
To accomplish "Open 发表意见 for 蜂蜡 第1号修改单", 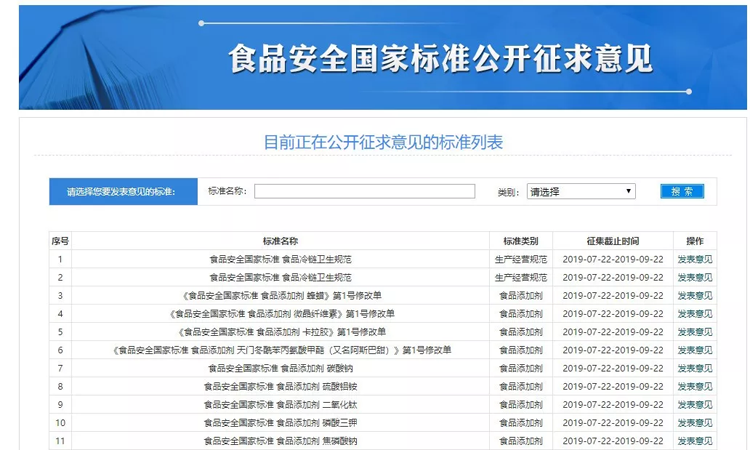I will click(695, 295).
